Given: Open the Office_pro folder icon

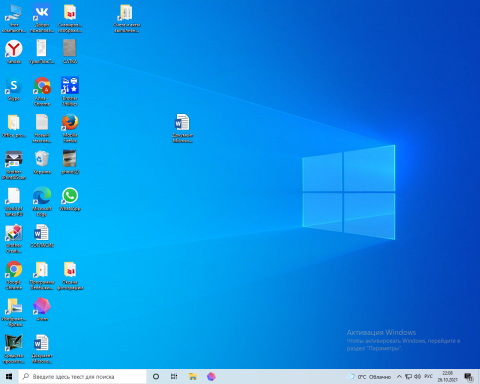Looking at the screenshot, I should [x=14, y=126].
